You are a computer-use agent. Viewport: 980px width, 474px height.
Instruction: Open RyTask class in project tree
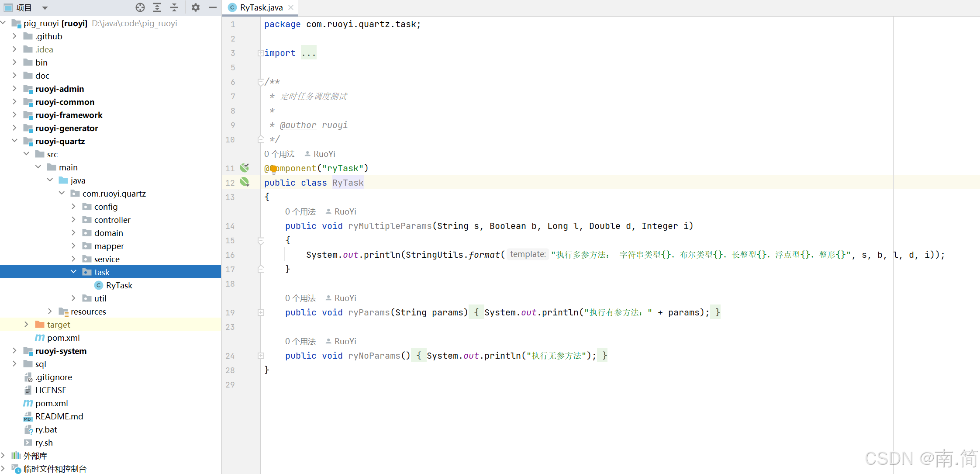pos(119,285)
